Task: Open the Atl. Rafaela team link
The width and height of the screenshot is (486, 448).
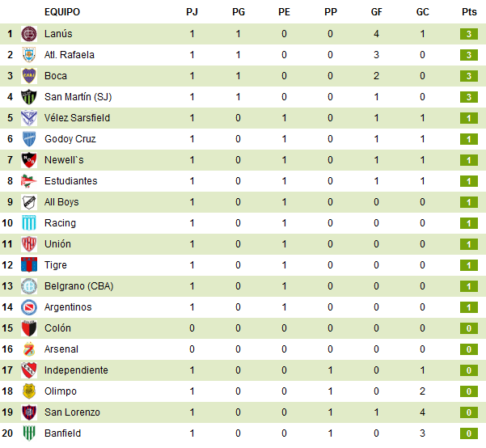Action: tap(70, 55)
